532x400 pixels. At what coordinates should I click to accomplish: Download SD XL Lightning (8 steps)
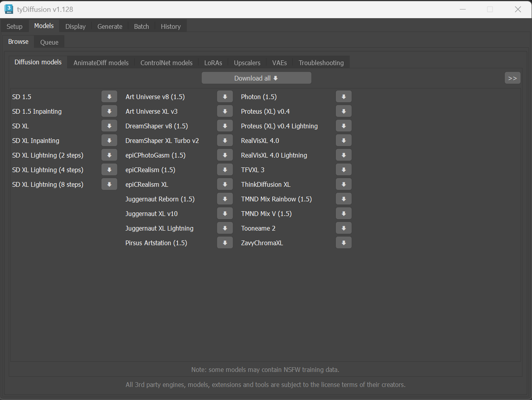point(109,184)
